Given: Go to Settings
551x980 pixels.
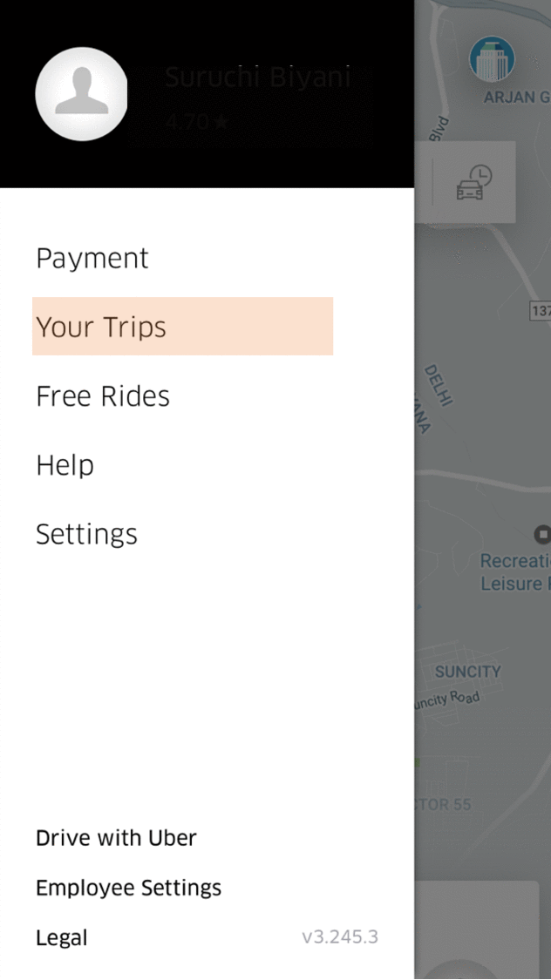Looking at the screenshot, I should pyautogui.click(x=87, y=534).
